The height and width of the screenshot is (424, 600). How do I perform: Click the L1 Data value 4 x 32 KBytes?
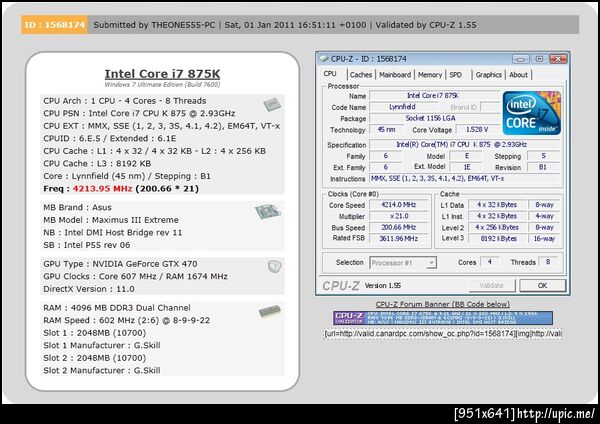coord(497,205)
